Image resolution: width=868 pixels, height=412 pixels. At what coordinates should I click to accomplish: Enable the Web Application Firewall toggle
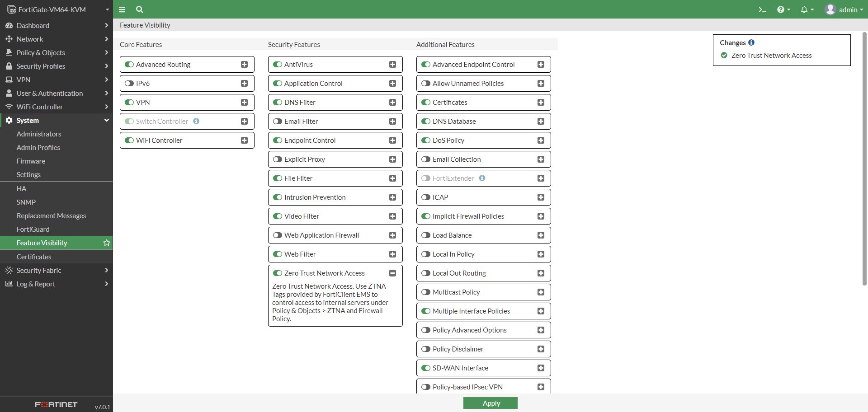point(278,235)
